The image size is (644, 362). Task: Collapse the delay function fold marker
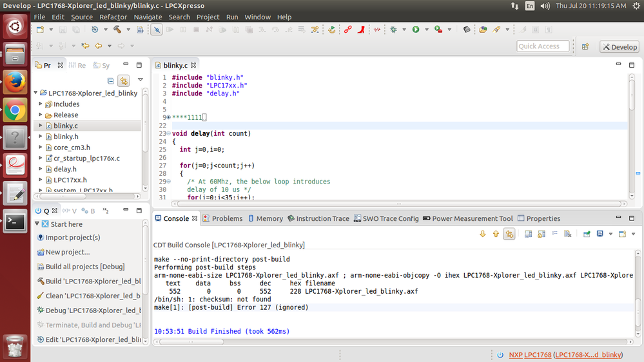click(168, 134)
